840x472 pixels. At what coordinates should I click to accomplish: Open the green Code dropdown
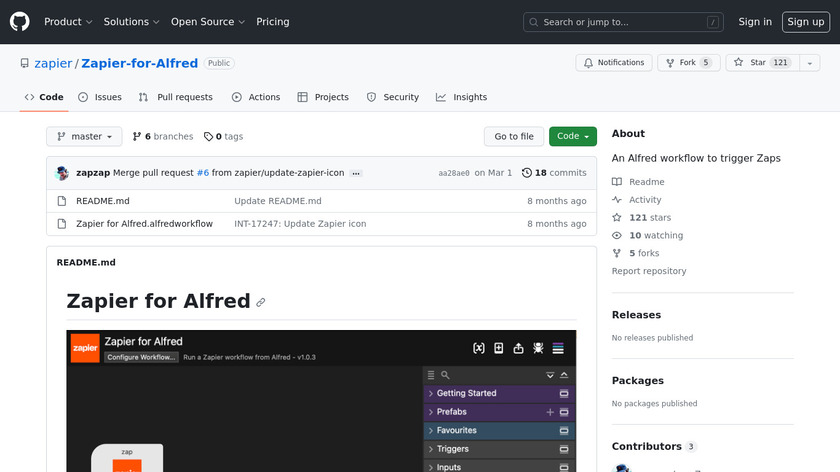pyautogui.click(x=573, y=137)
